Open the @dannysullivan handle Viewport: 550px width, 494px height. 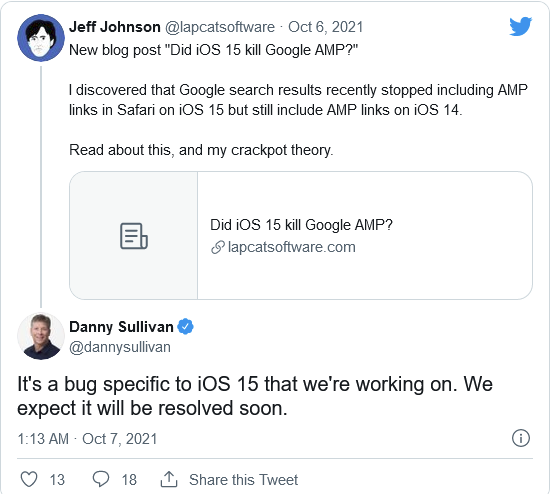tap(120, 347)
